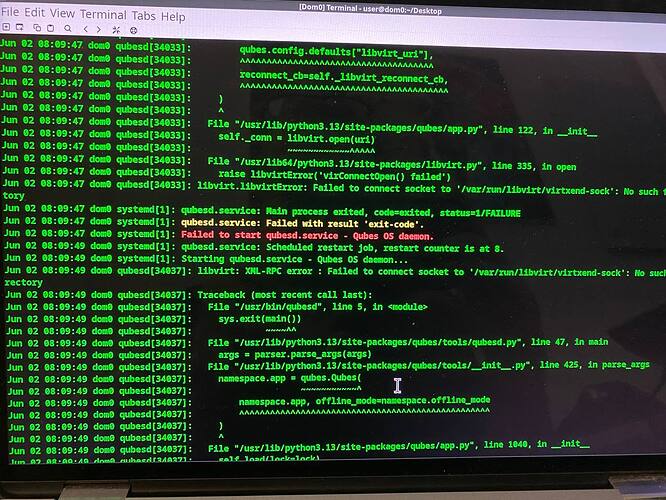Click 'tools/qubesd.py", line 47, in main' line

click(408, 342)
